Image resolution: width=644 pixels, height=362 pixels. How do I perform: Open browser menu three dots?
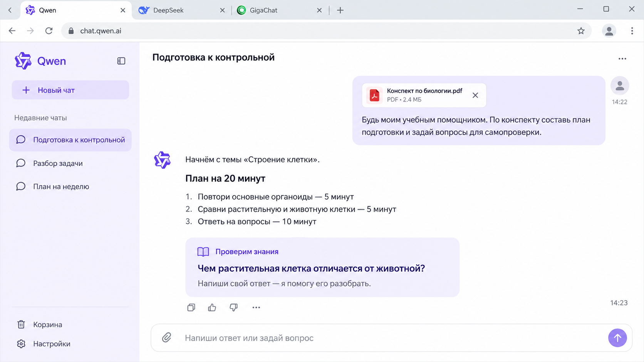(x=632, y=31)
